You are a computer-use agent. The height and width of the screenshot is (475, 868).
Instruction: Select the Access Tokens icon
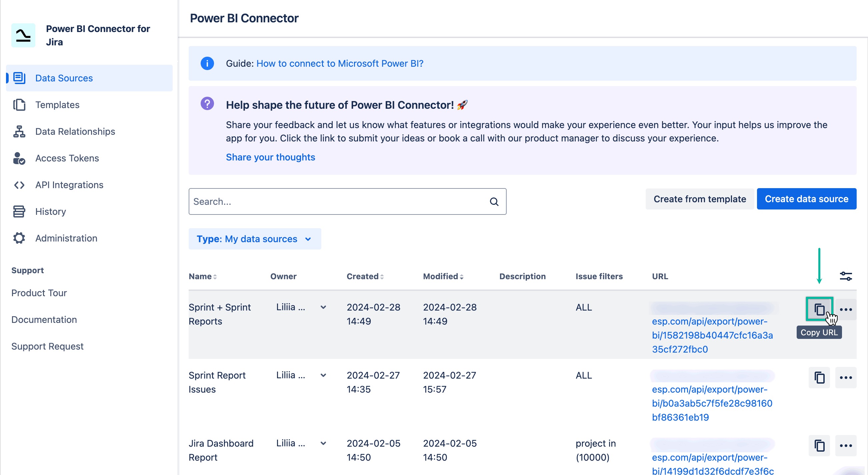click(x=19, y=158)
